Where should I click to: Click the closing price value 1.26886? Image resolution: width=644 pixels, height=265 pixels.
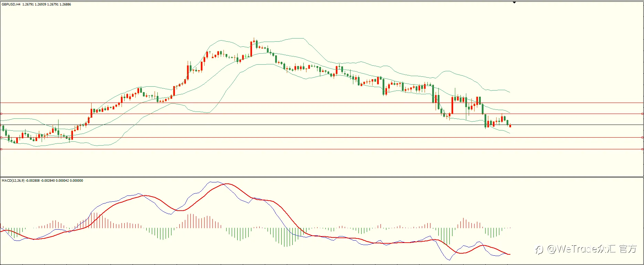click(65, 4)
